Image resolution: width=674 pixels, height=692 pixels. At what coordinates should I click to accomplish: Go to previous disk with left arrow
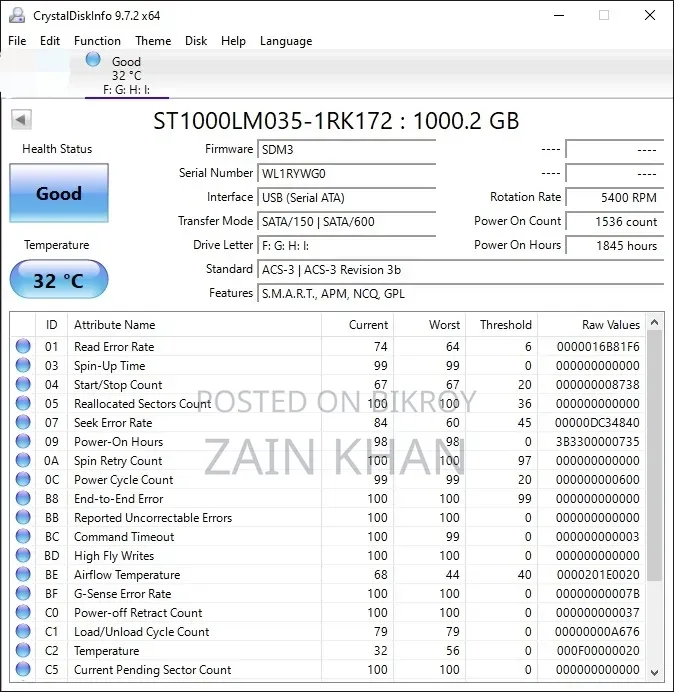(x=21, y=120)
